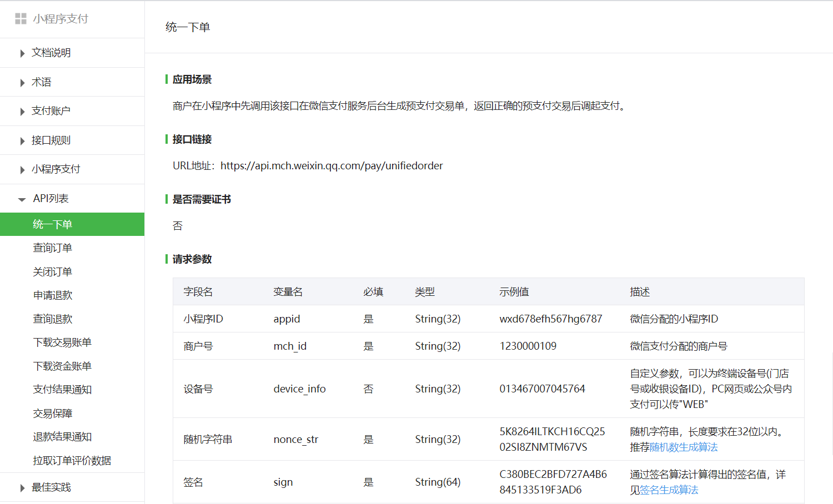Click the 小程序支付 header title
Viewport: 833px width, 504px height.
click(61, 19)
